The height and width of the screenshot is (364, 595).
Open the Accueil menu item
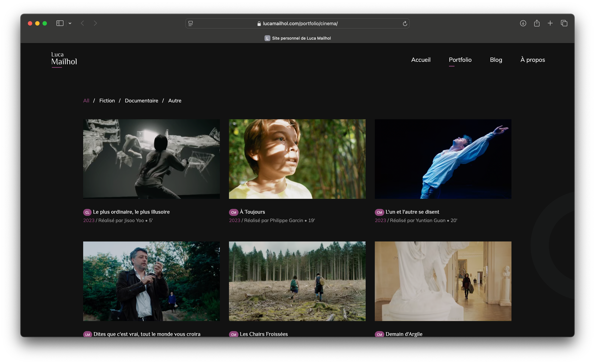421,60
